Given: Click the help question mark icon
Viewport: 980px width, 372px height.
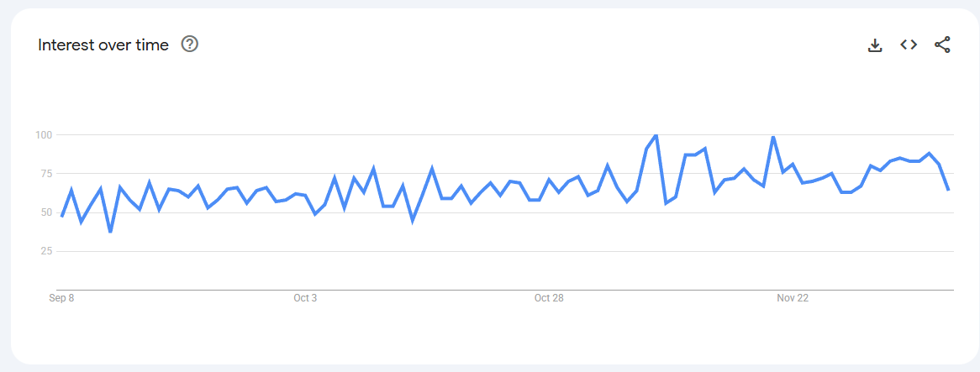Looking at the screenshot, I should point(190,45).
